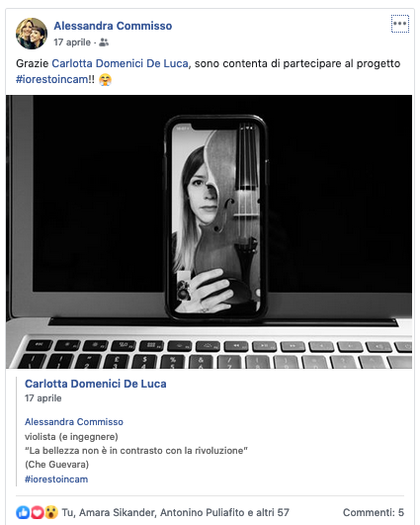The image size is (420, 525).
Task: Click the "La bellezza non è in contrasto" quote text
Action: [136, 451]
